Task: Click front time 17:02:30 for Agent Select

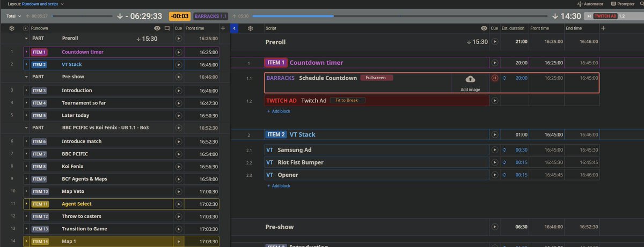Action: pyautogui.click(x=208, y=204)
